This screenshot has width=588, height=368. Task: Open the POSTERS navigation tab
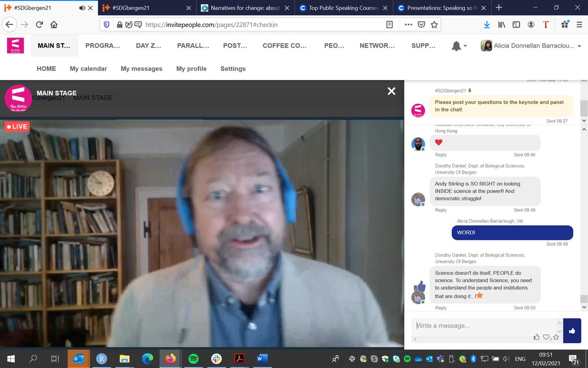235,46
